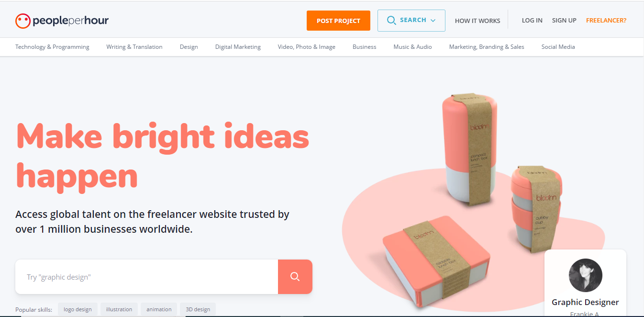Open Technology & Programming category
The width and height of the screenshot is (644, 317).
52,47
